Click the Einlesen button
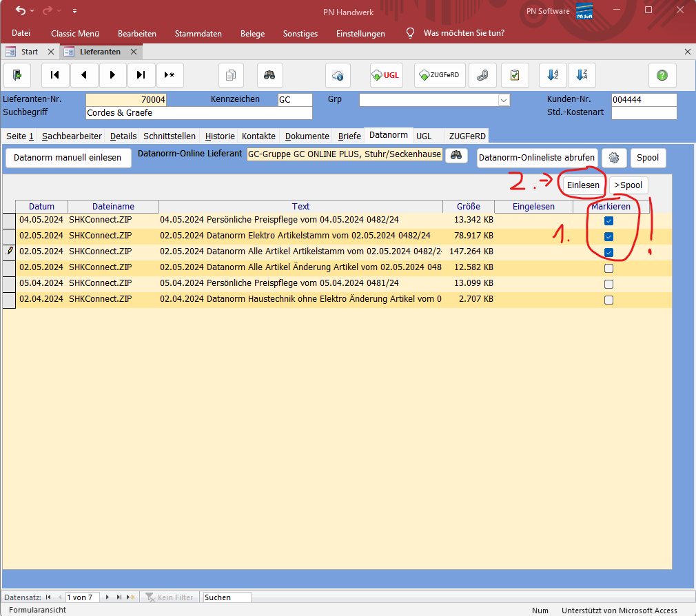Viewport: 696px width, 616px height. pyautogui.click(x=583, y=185)
